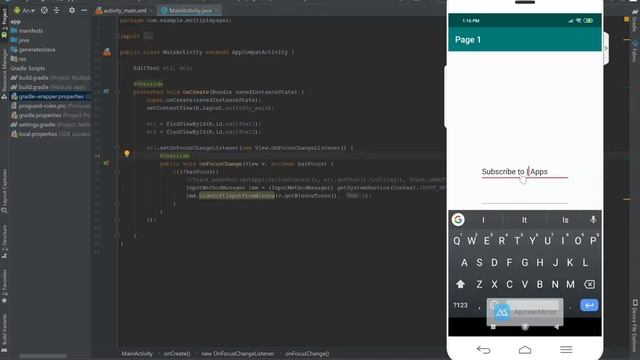The image size is (640, 360).
Task: Click the yellow lightbulb intention icon
Action: click(x=127, y=153)
